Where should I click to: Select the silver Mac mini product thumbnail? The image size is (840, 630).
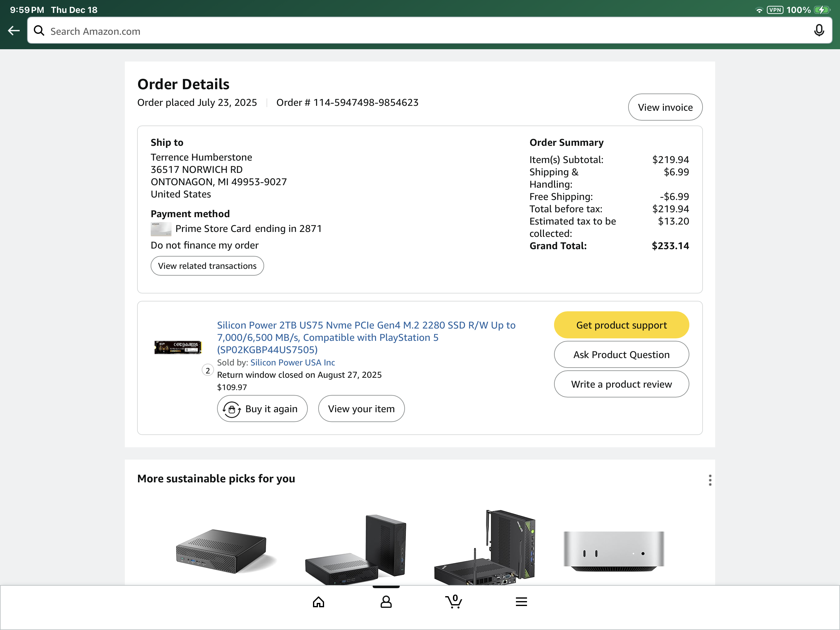click(x=614, y=550)
